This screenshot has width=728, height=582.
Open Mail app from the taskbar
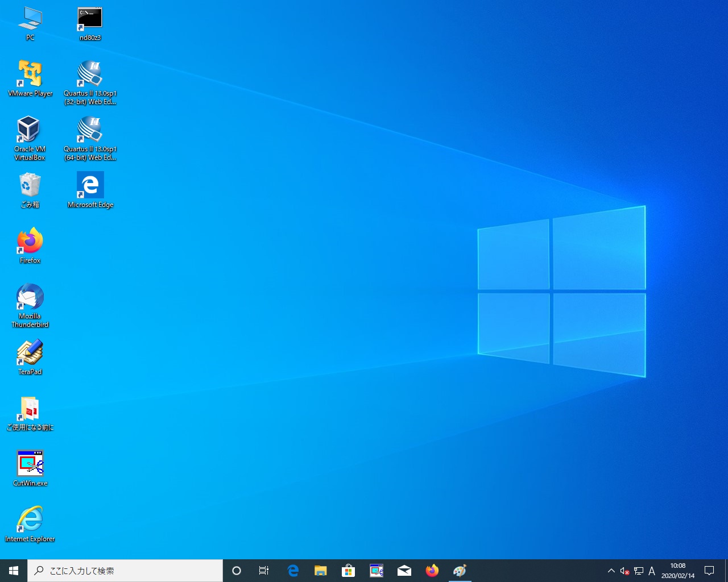tap(404, 571)
